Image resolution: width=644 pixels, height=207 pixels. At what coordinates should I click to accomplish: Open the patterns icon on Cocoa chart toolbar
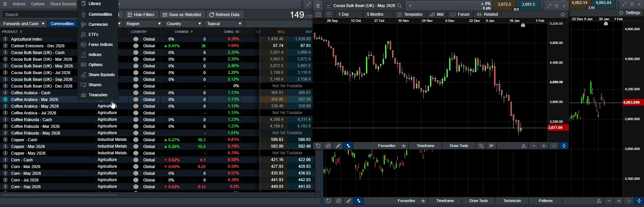492,146
